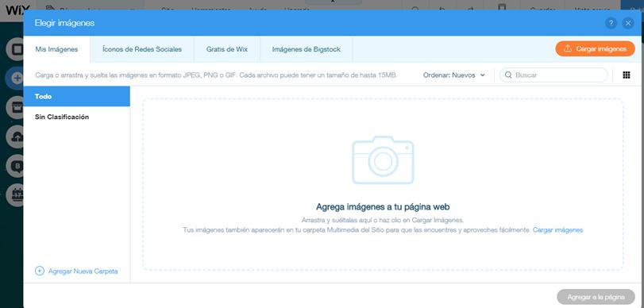The height and width of the screenshot is (308, 644).
Task: Select the Todo folder
Action: (x=77, y=97)
